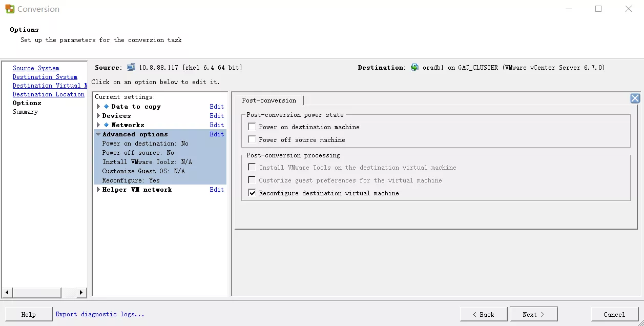Screen dimensions: 644x326
Task: Open the Destination Location step
Action: (48, 94)
